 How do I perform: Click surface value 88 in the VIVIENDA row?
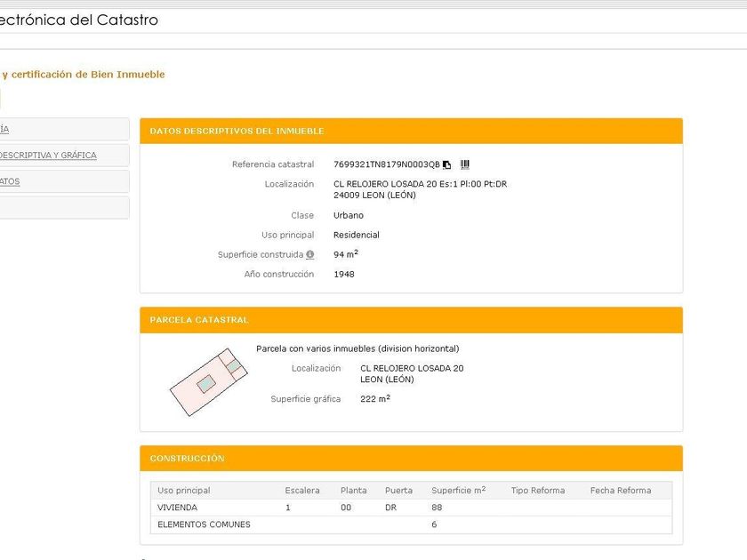(x=437, y=508)
